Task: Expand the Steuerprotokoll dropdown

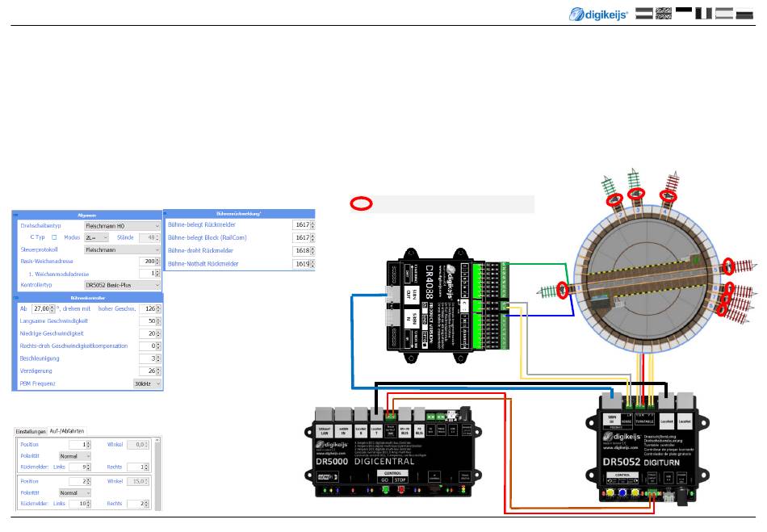Action: pos(122,250)
